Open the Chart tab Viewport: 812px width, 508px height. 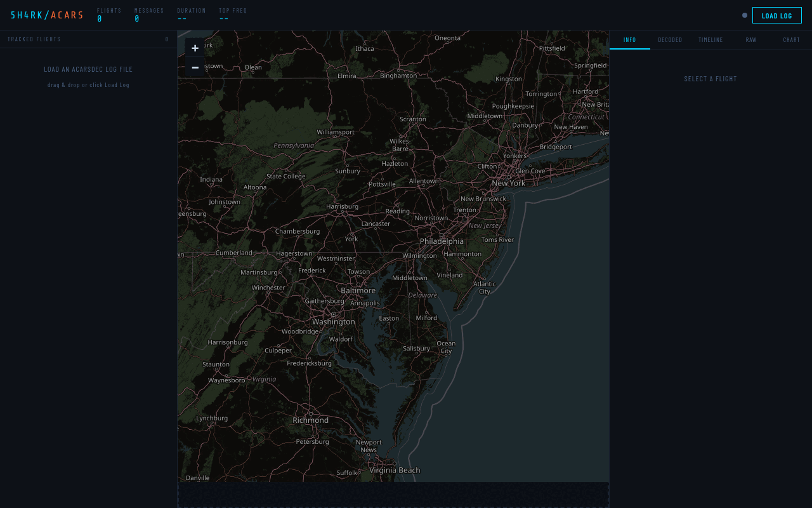pos(791,39)
